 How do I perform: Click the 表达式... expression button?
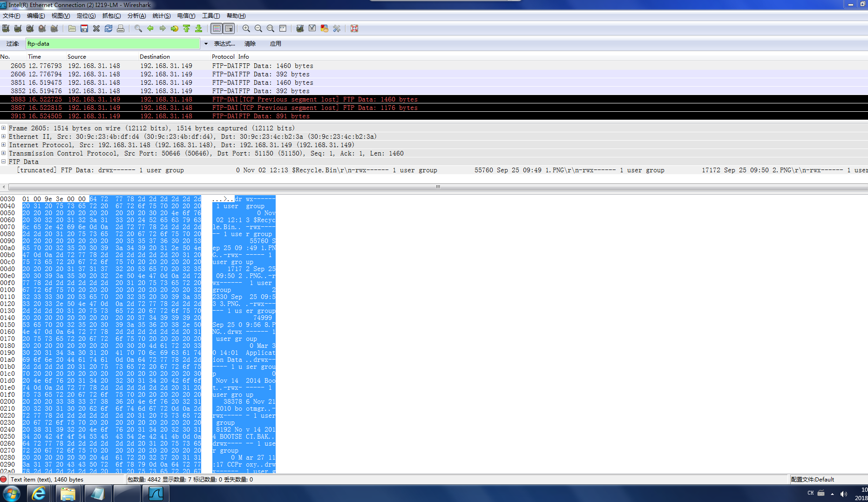pos(224,44)
